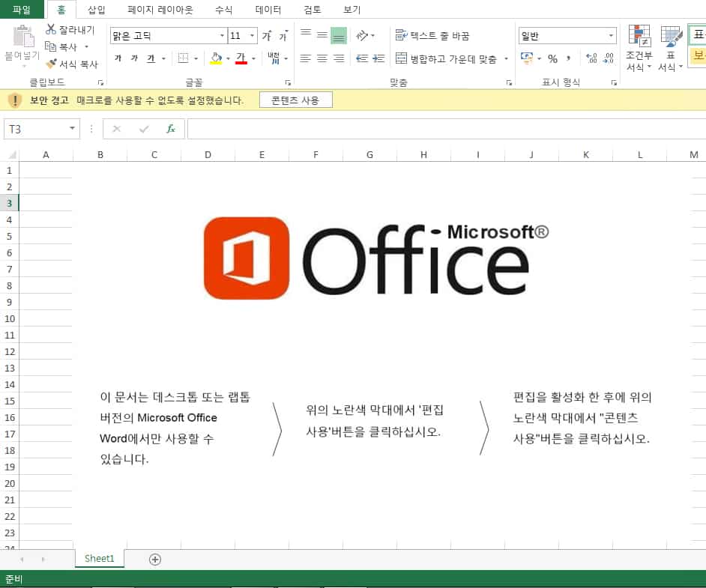Click Merge and Center (병합하고 가운데 맞춤)
Viewport: 706px width, 588px height.
tap(447, 58)
